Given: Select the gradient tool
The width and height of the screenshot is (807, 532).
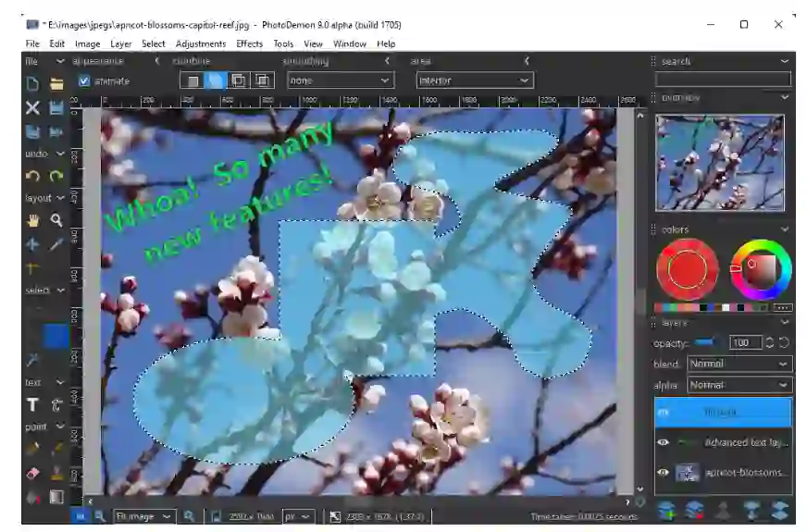Looking at the screenshot, I should (56, 497).
